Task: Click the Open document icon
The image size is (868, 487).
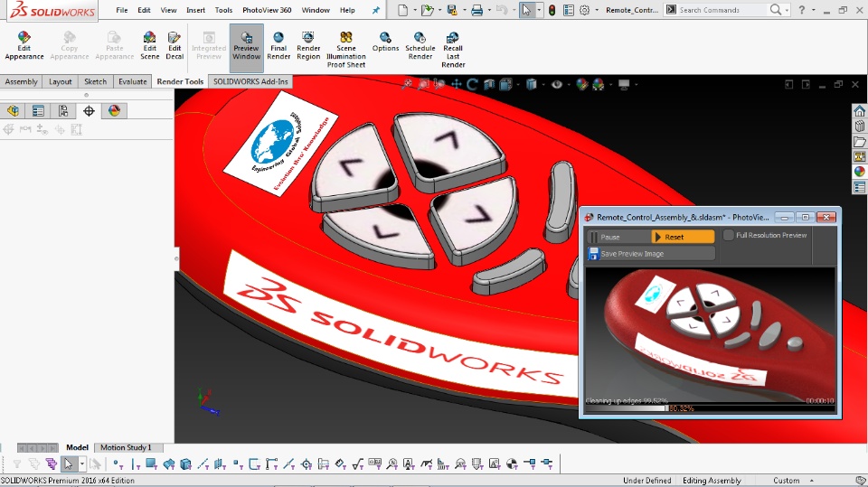Action: (426, 10)
